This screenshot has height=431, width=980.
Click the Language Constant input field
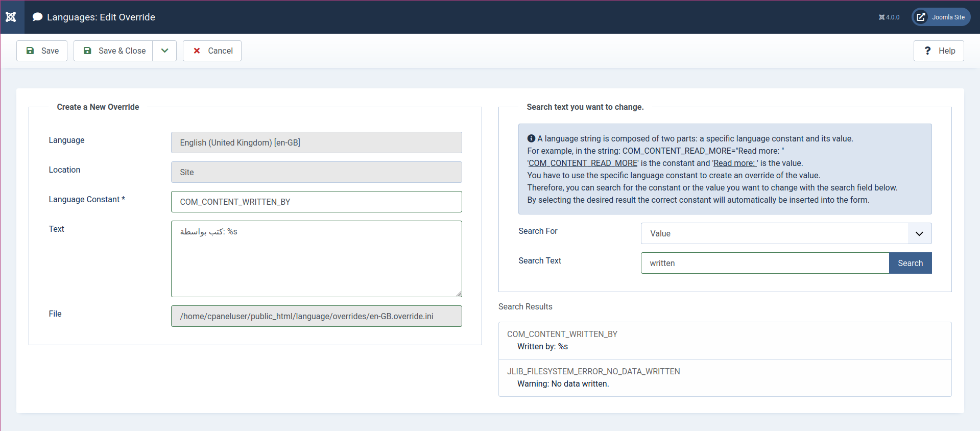coord(316,202)
